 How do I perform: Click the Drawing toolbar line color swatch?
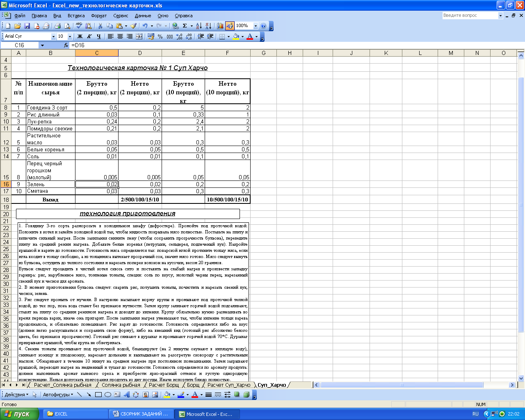[181, 395]
